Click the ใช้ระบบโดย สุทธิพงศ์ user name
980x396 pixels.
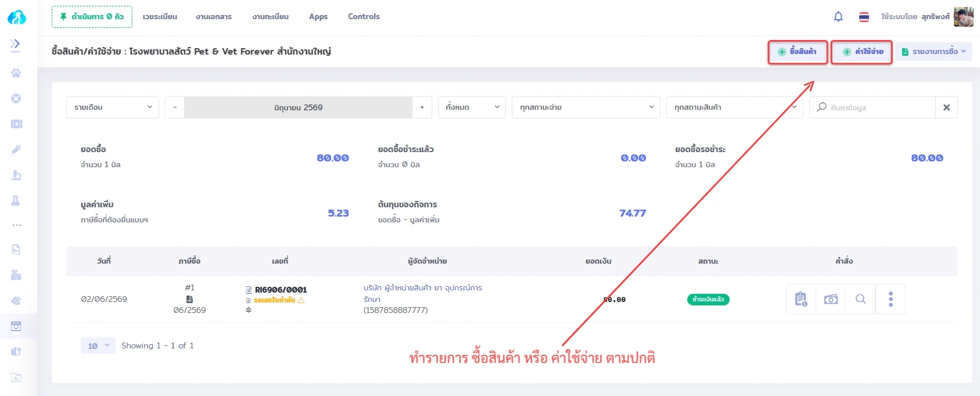[916, 17]
